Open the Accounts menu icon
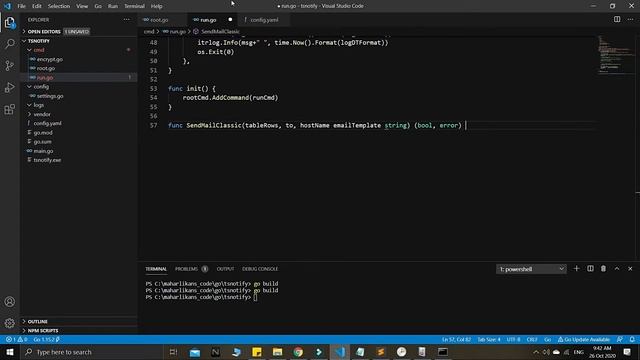The image size is (640, 360). pyautogui.click(x=10, y=302)
